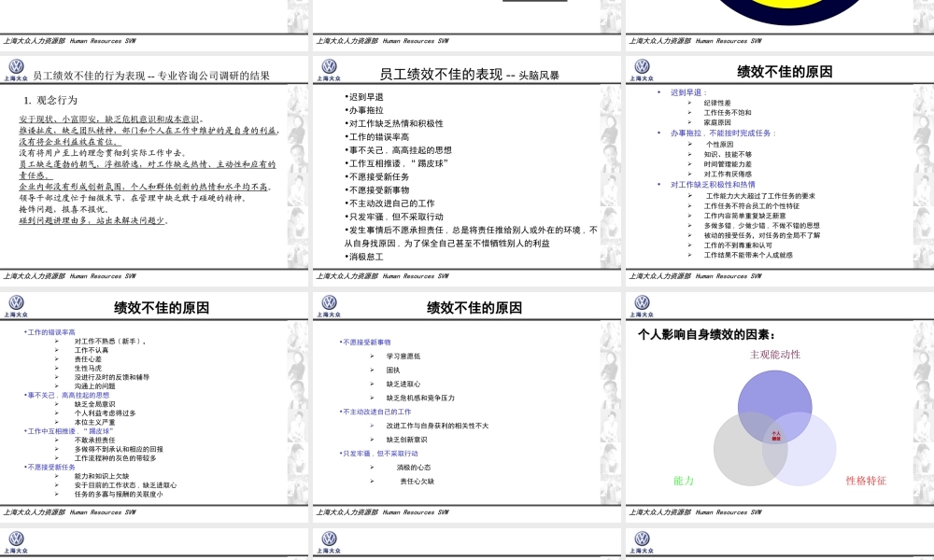
Task: Click bullet 不愿接受新任务 in brainstorm slide
Action: click(x=376, y=176)
